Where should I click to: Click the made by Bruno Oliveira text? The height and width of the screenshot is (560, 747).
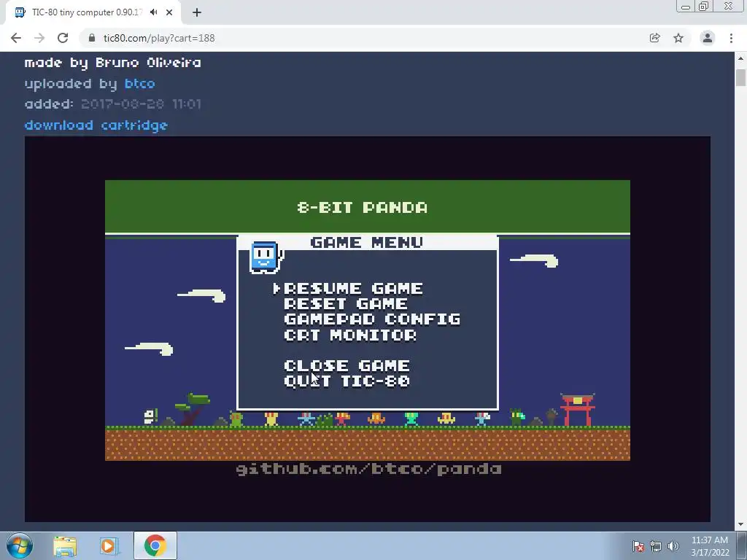pos(112,63)
